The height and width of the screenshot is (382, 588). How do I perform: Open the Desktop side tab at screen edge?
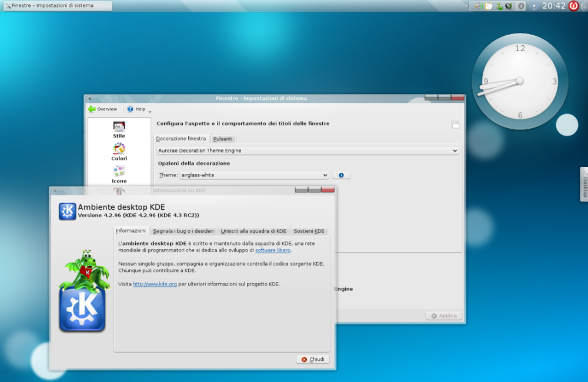tap(584, 185)
